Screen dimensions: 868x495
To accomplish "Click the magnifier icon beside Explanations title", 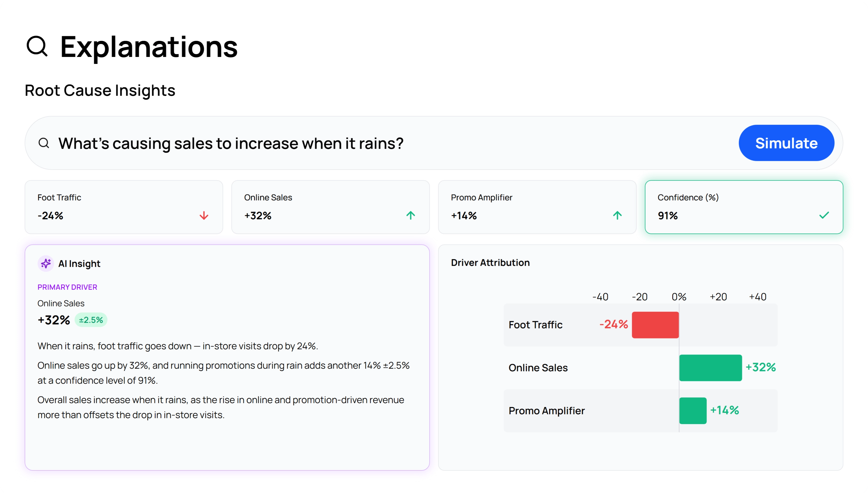I will [x=37, y=46].
